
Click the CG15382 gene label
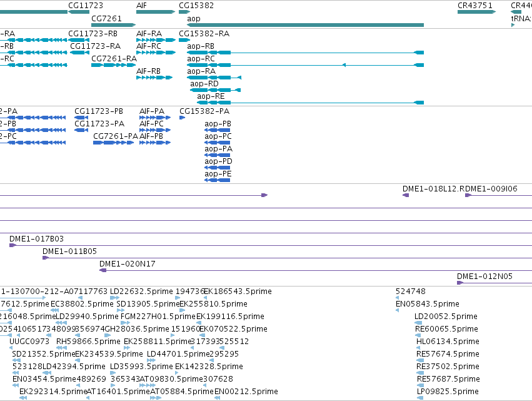pyautogui.click(x=196, y=6)
